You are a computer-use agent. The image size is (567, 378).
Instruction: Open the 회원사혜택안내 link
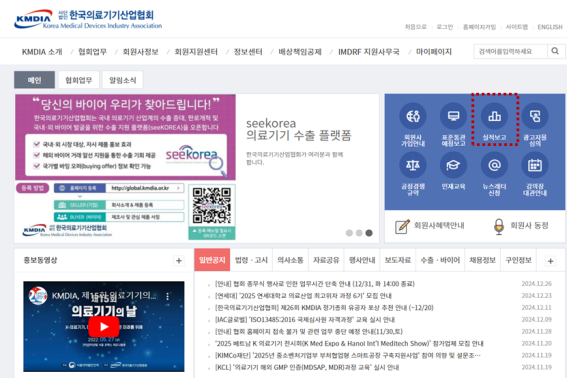439,226
